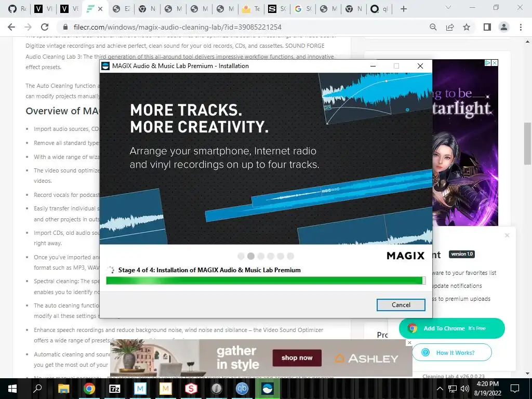Click How It Works button
532x399 pixels.
(x=451, y=353)
